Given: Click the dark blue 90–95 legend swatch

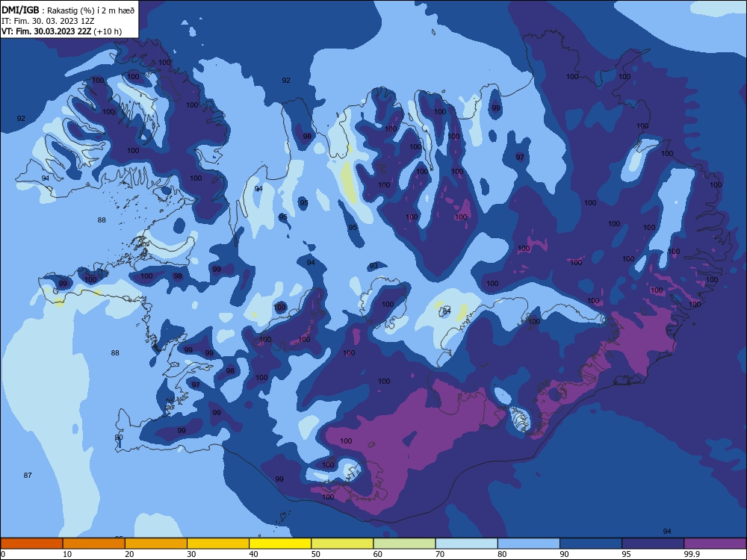Looking at the screenshot, I should [591, 544].
